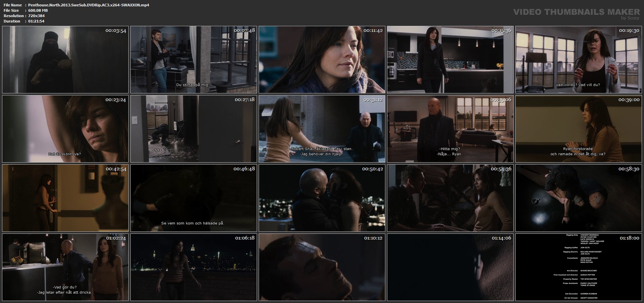Select the subtitle line "Ryan förstorade"
The image size is (644, 303).
[578, 149]
